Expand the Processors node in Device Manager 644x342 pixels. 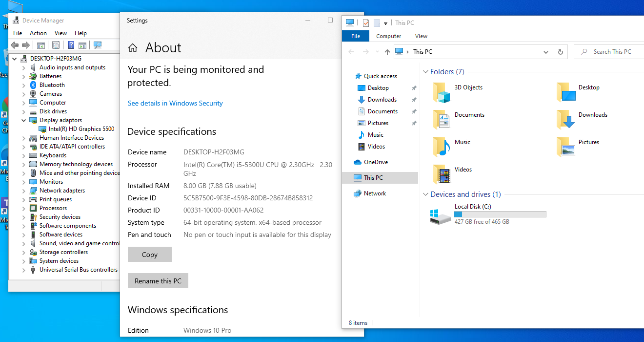pos(23,208)
